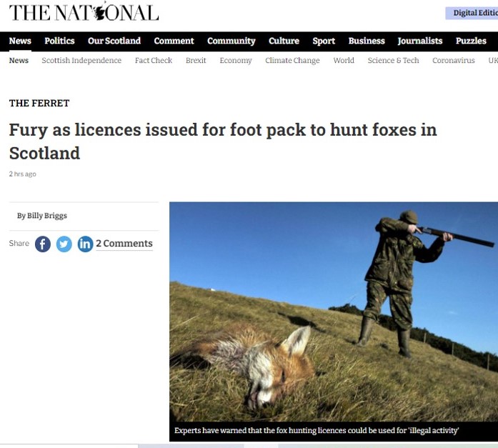Screen dimensions: 498x448
Task: Select the Climate Change subsection
Action: click(292, 60)
